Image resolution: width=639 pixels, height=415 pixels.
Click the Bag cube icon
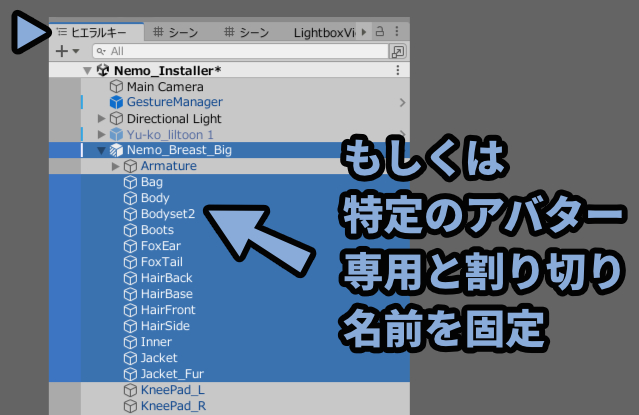pos(130,182)
